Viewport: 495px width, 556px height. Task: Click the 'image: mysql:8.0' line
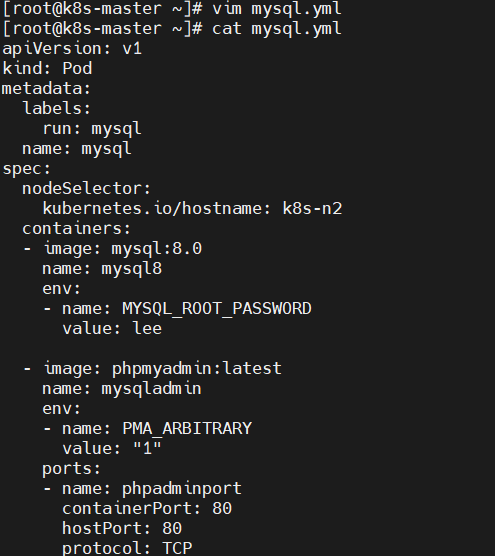[x=123, y=249]
